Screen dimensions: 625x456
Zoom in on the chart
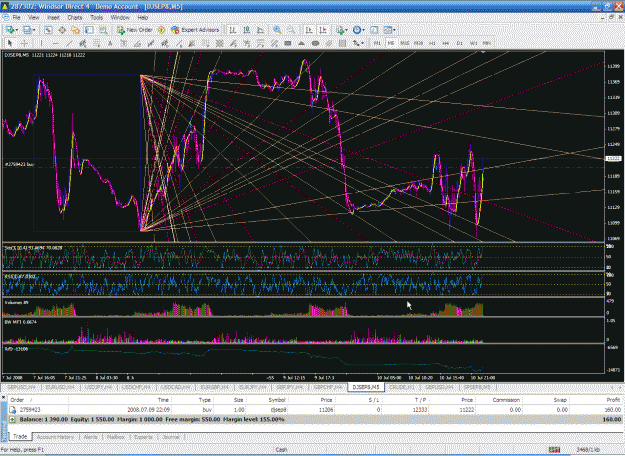pyautogui.click(x=277, y=30)
